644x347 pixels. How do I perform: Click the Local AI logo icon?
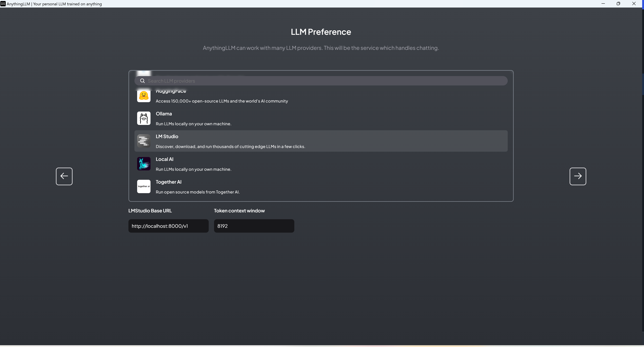point(144,164)
